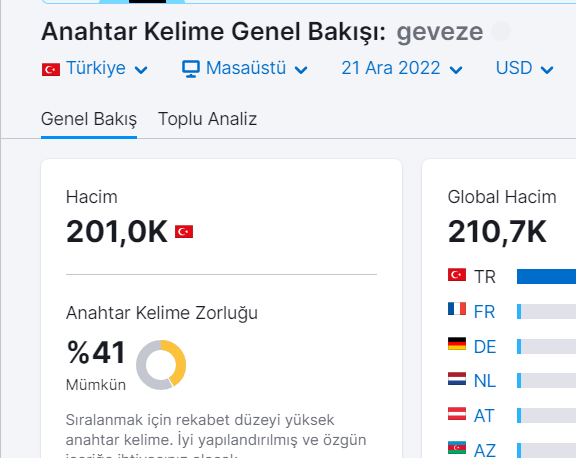576x458 pixels.
Task: Click the Turkey flag next to Türkiye
Action: (x=51, y=69)
